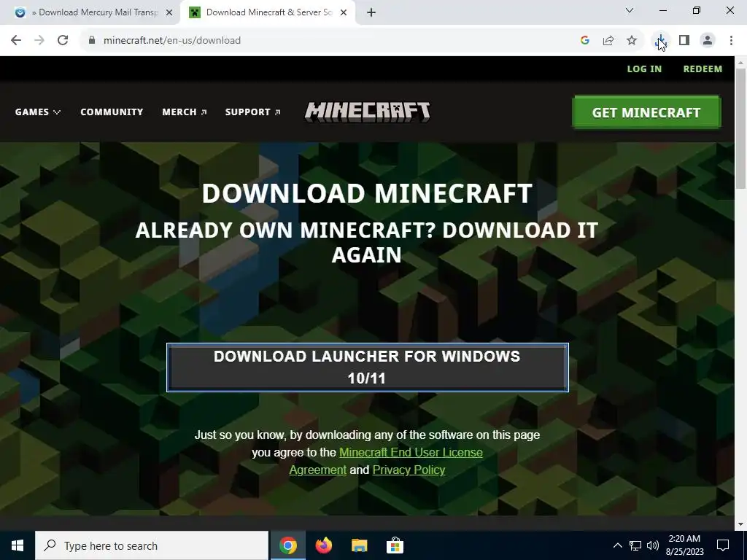Expand the GAMES dropdown menu
Screen dimensions: 747x560
(38, 112)
